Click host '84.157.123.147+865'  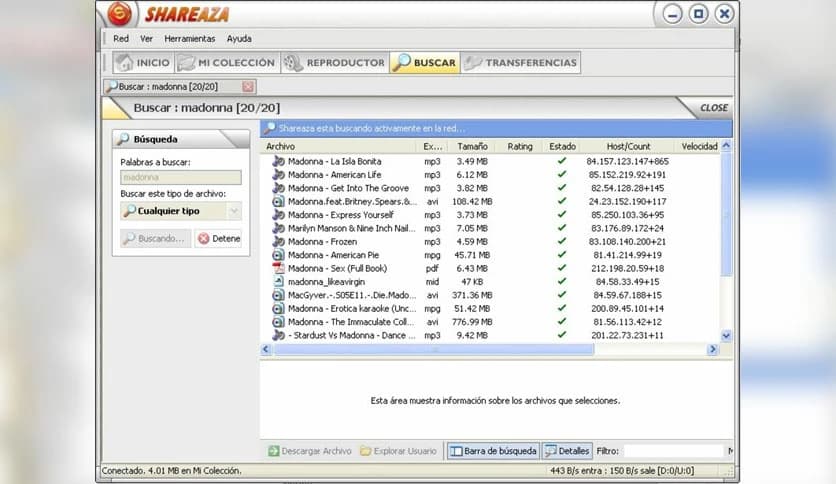[x=627, y=161]
